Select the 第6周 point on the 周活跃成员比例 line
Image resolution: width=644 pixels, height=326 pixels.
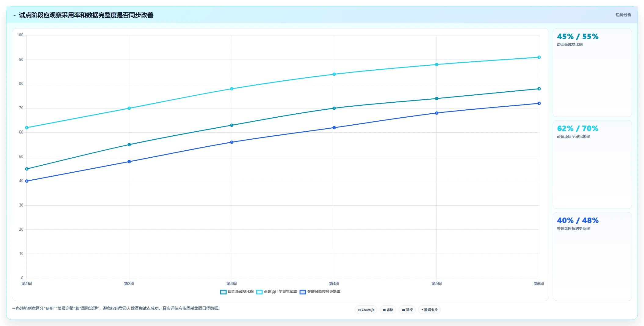(539, 89)
